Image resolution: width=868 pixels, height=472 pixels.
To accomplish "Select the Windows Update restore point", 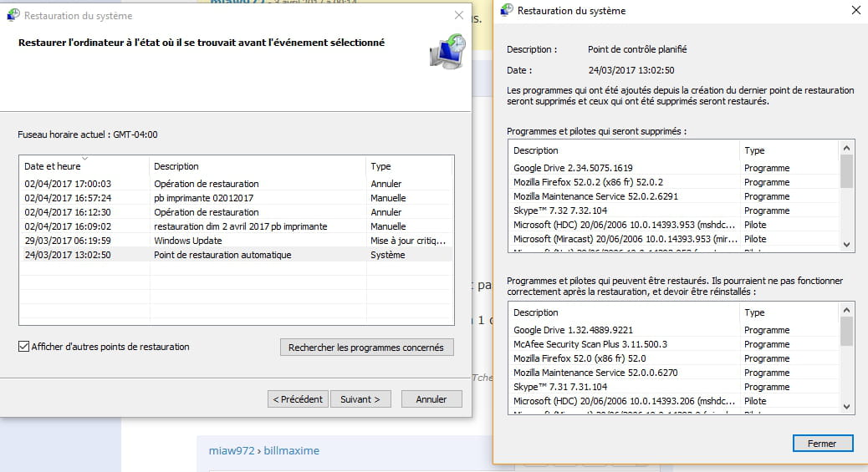I will pos(237,241).
